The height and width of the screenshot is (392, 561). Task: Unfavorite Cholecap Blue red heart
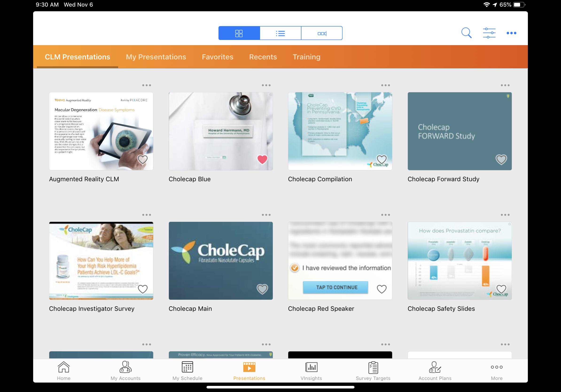262,160
